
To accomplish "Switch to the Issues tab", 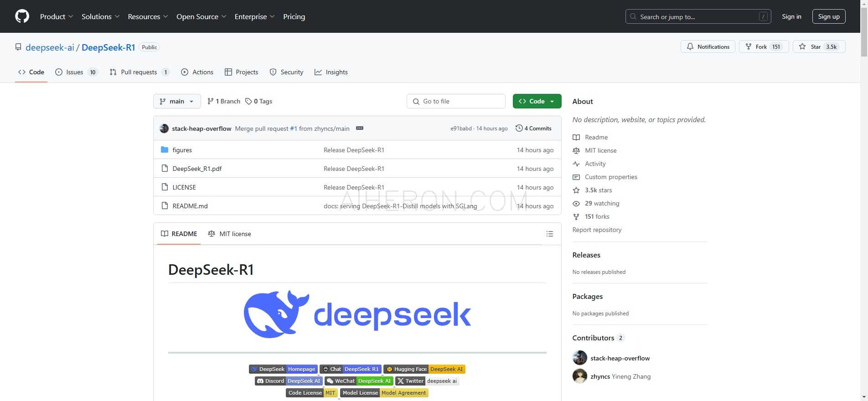I will pyautogui.click(x=76, y=72).
